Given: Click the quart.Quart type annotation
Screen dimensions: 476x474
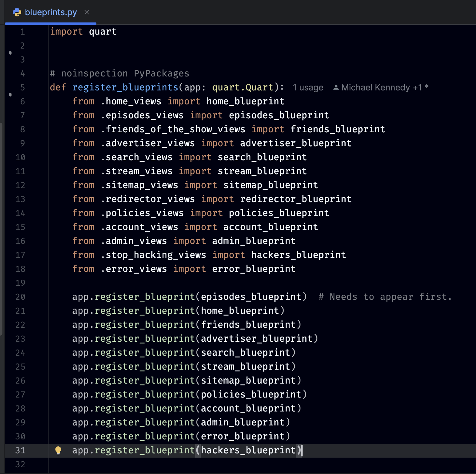Looking at the screenshot, I should (x=243, y=87).
